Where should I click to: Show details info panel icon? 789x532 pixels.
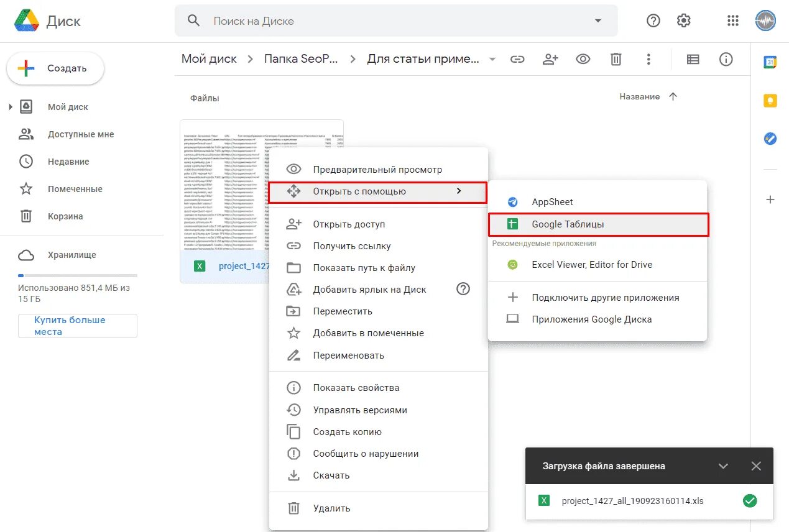point(726,59)
